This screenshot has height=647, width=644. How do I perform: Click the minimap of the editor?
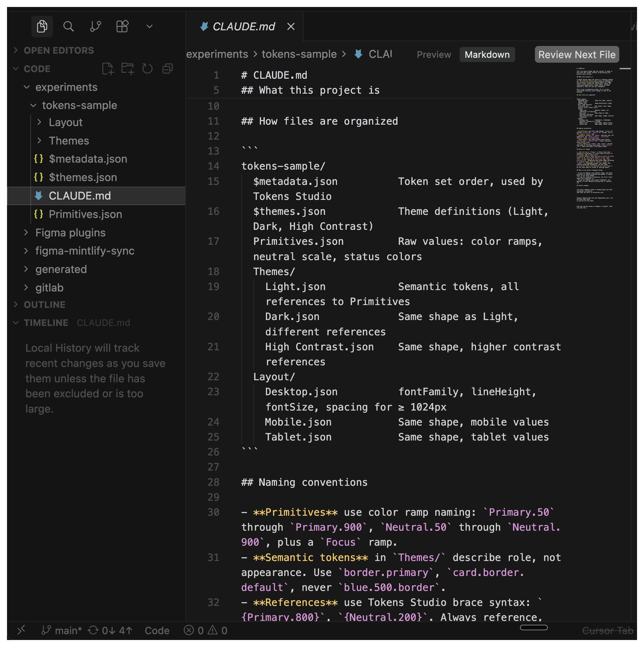[596, 139]
